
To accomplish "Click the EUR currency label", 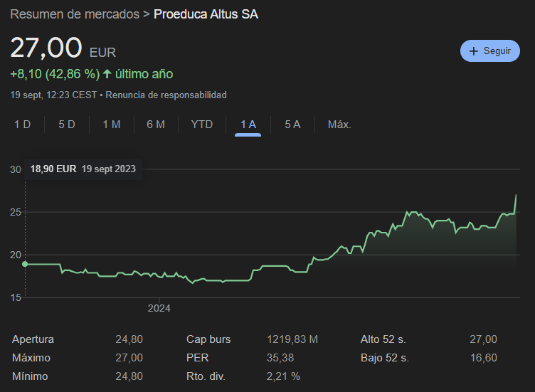I will coord(102,53).
